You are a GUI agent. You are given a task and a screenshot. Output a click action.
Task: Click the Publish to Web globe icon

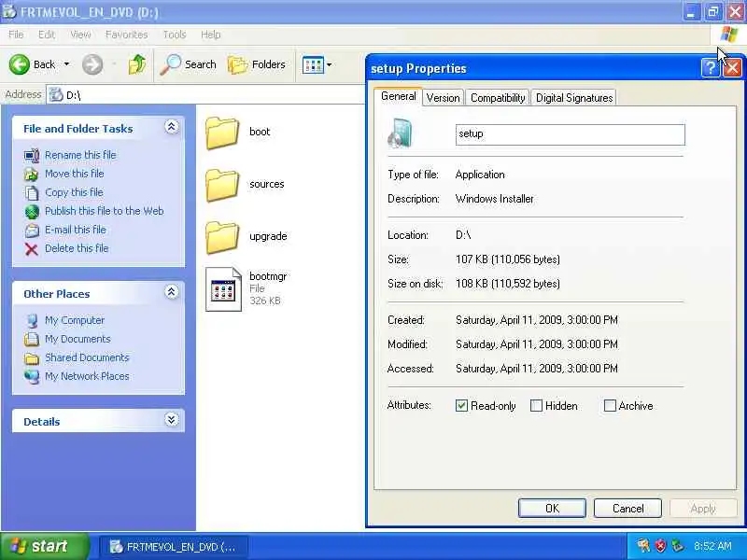32,212
